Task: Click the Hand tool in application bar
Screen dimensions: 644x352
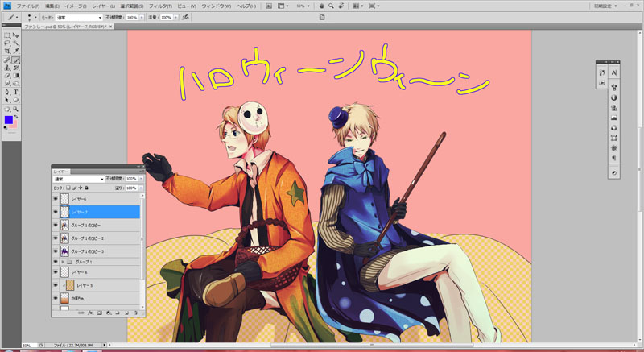Action: point(321,6)
